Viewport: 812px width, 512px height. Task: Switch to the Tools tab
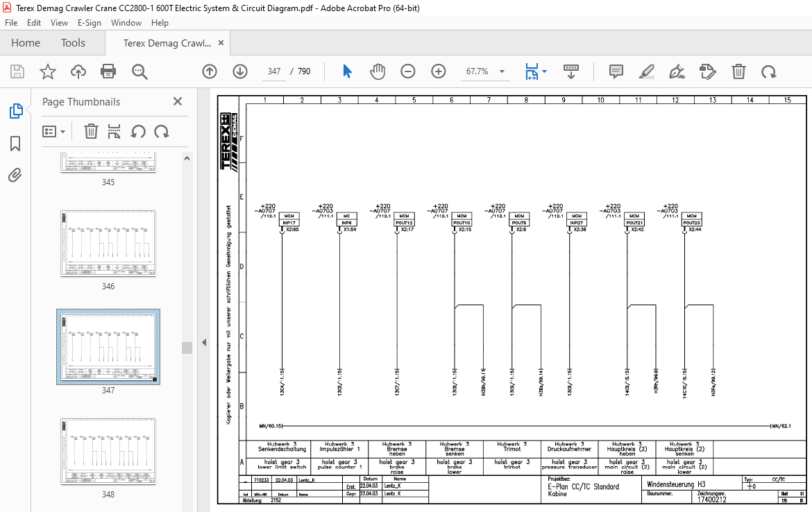click(x=73, y=43)
